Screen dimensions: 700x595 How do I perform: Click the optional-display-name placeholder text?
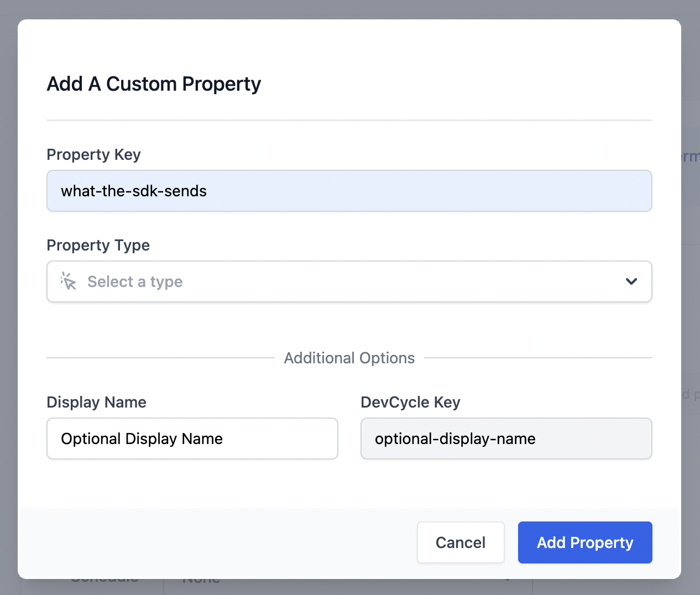(455, 439)
